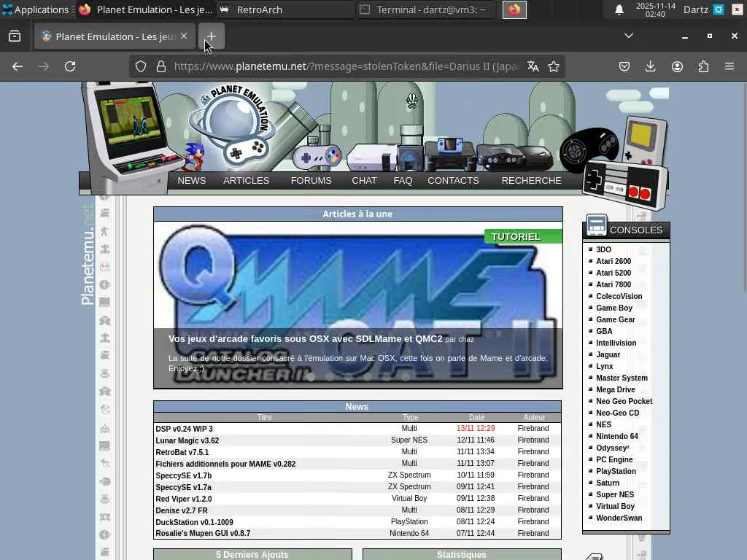Image resolution: width=747 pixels, height=560 pixels.
Task: Open the Pocket save icon
Action: pyautogui.click(x=624, y=66)
